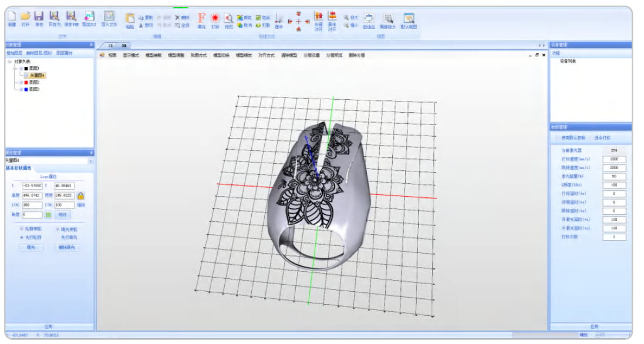Click the red layer color swatch

25,82
